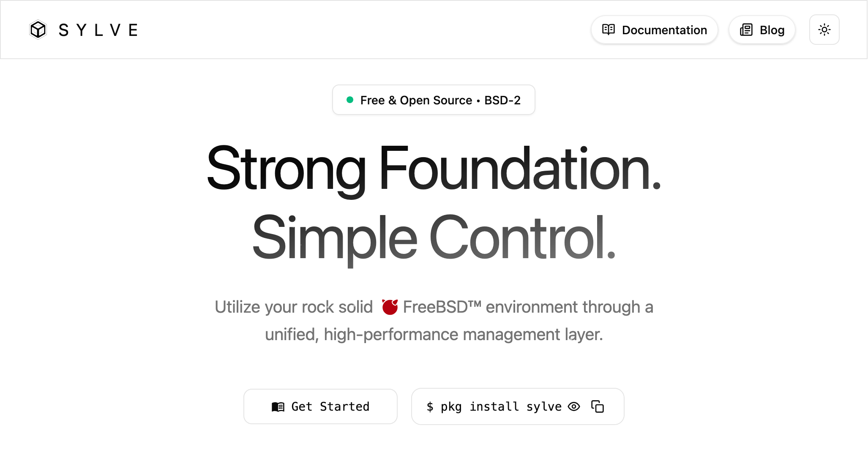Screen dimensions: 868x469
Task: Click the newspaper icon beside Blog
Action: (x=746, y=30)
